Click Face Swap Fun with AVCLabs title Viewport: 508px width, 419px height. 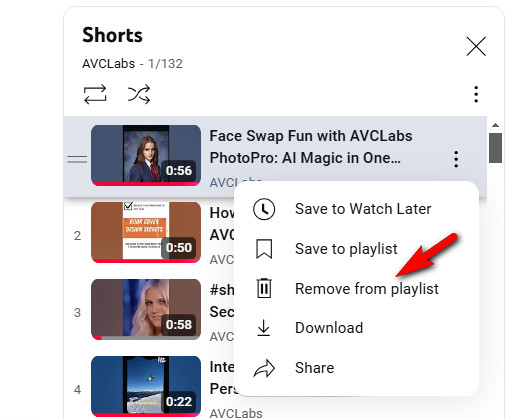click(311, 147)
